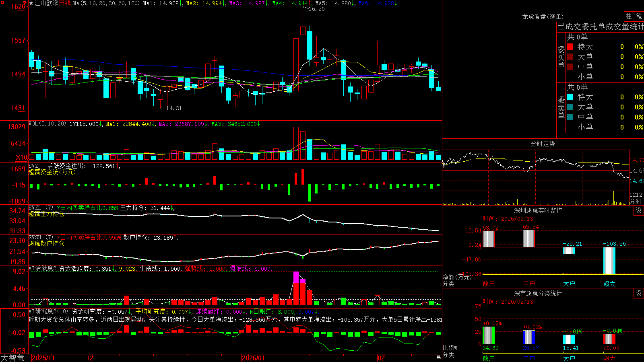Click the 63.02 散户 bar in 实时监控

coord(488,239)
